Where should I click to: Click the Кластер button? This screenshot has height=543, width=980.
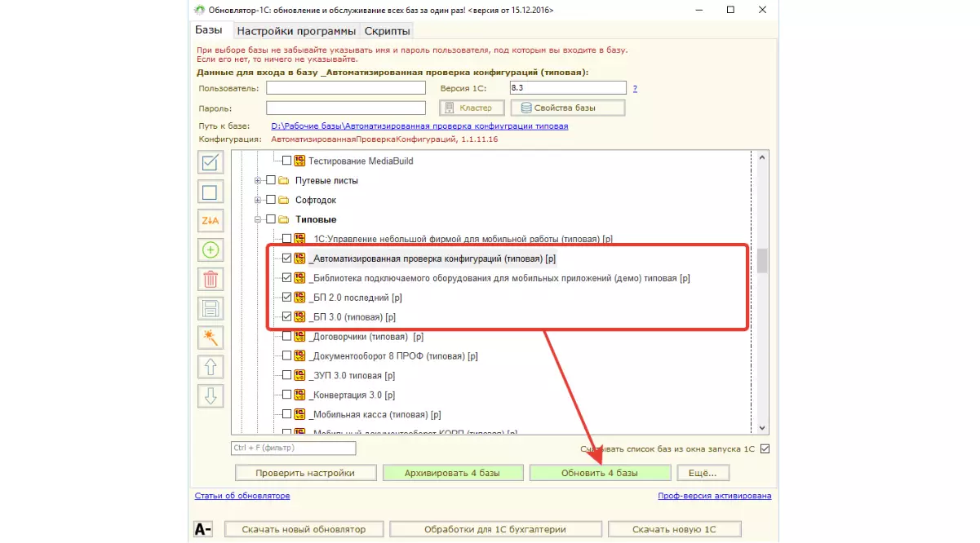tap(472, 108)
